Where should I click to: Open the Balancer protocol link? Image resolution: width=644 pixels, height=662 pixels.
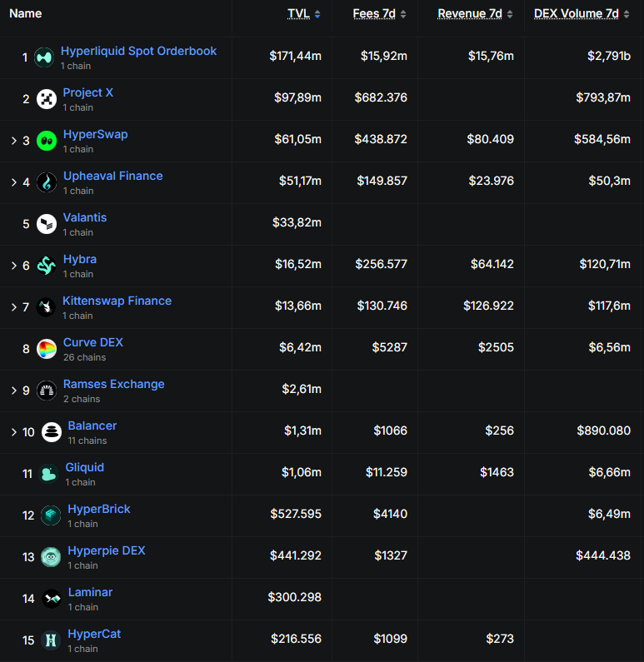pos(92,426)
